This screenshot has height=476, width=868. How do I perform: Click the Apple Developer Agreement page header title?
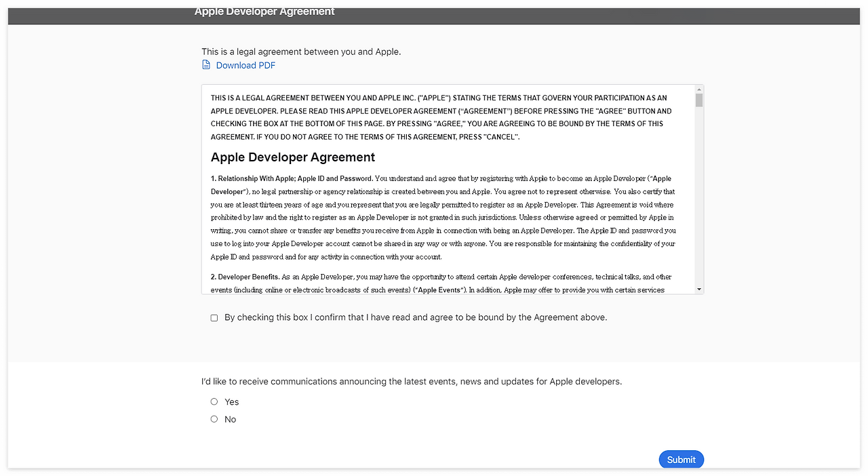tap(264, 12)
